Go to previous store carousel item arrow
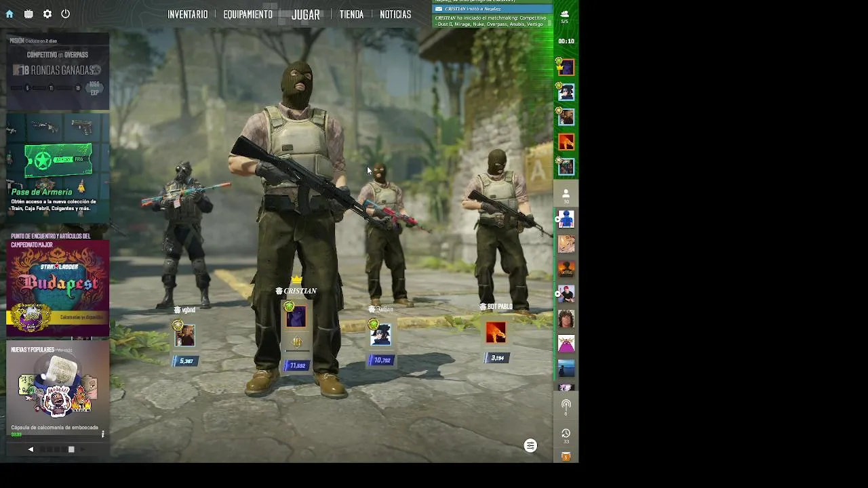 (31, 449)
